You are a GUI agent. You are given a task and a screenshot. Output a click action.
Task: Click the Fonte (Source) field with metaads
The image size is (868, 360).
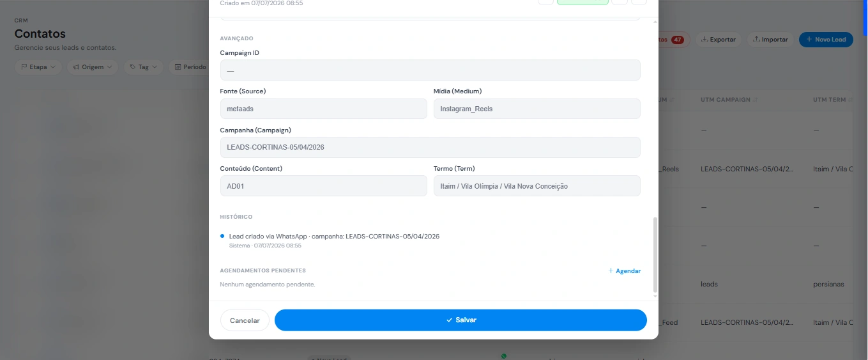point(323,109)
